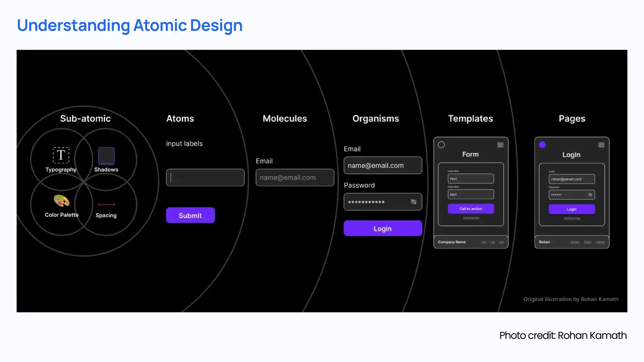Open the Login page hamburger menu

(x=601, y=145)
